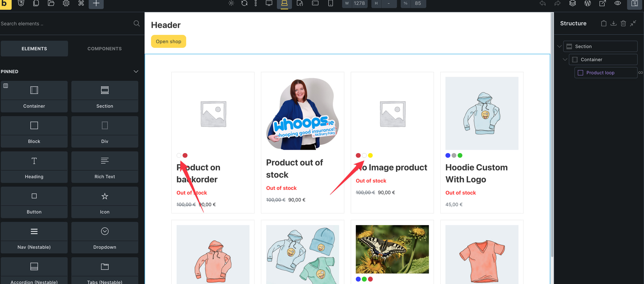The width and height of the screenshot is (644, 284).
Task: Toggle preview mode with the eye icon
Action: (618, 3)
